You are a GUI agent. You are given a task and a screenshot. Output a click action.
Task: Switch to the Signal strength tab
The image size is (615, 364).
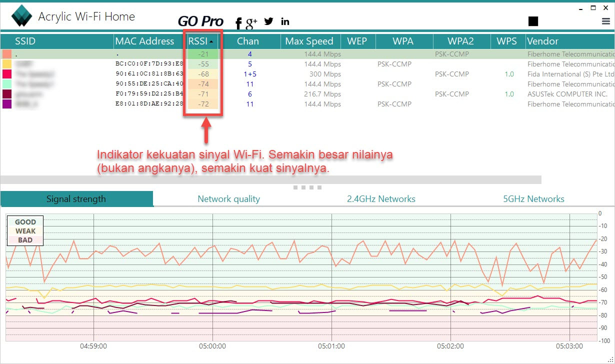[76, 198]
